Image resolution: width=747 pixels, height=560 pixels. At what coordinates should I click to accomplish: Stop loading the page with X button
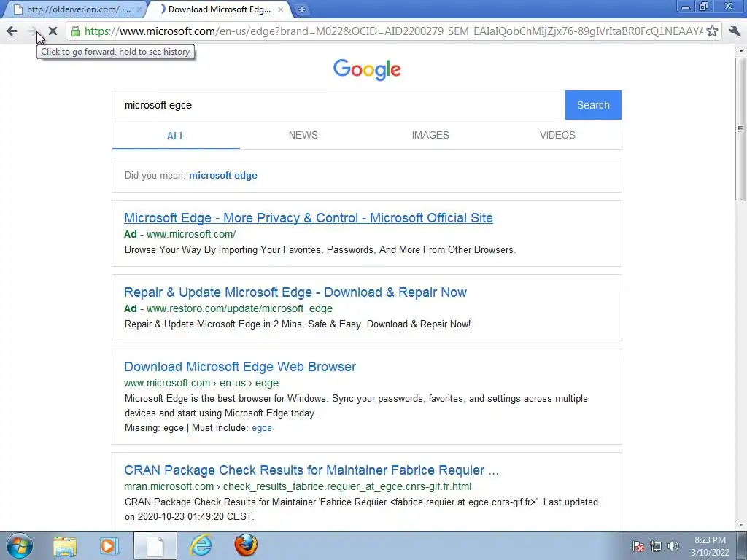[x=53, y=31]
